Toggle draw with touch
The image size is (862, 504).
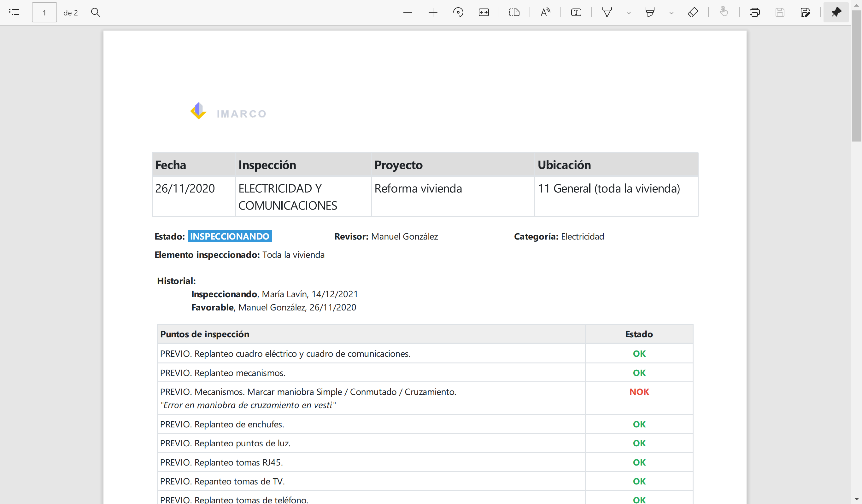[724, 12]
